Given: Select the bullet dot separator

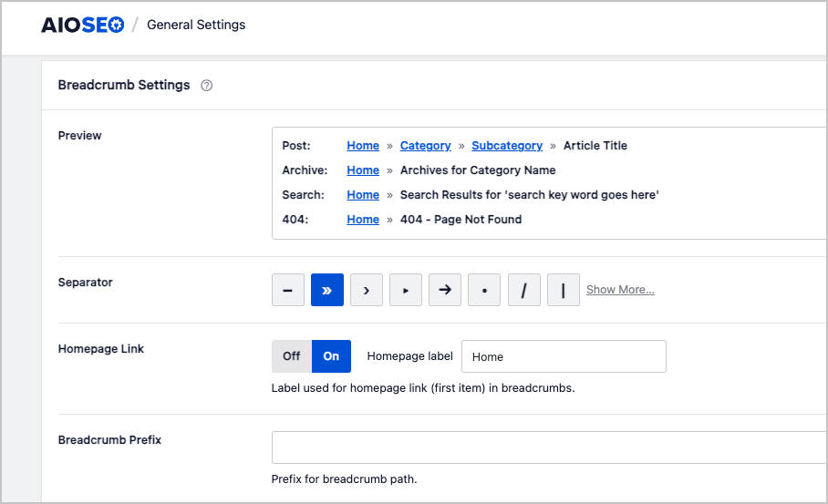Looking at the screenshot, I should (484, 290).
